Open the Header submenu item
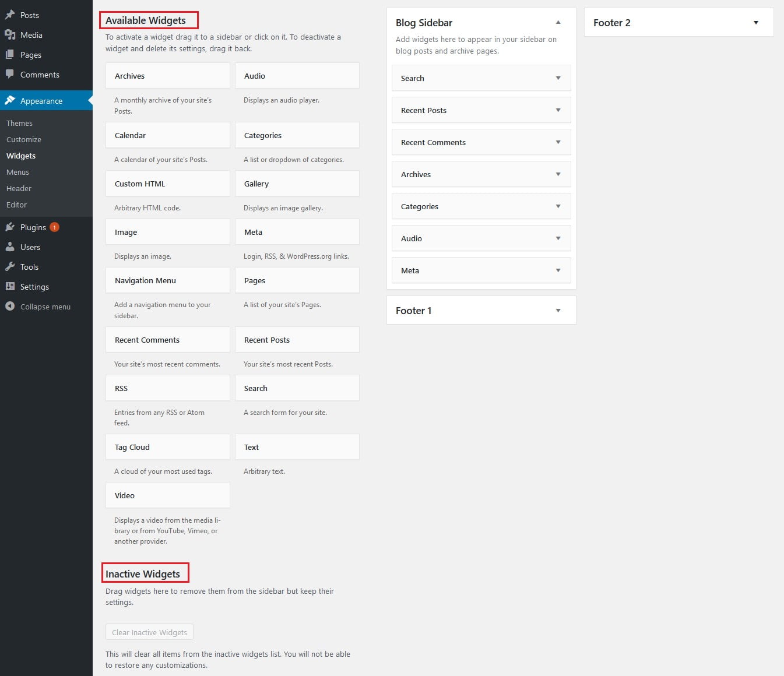The height and width of the screenshot is (676, 784). coord(19,188)
